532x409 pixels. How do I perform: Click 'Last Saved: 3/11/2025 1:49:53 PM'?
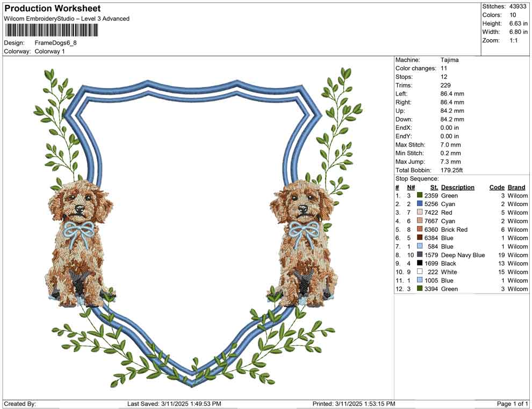175,404
